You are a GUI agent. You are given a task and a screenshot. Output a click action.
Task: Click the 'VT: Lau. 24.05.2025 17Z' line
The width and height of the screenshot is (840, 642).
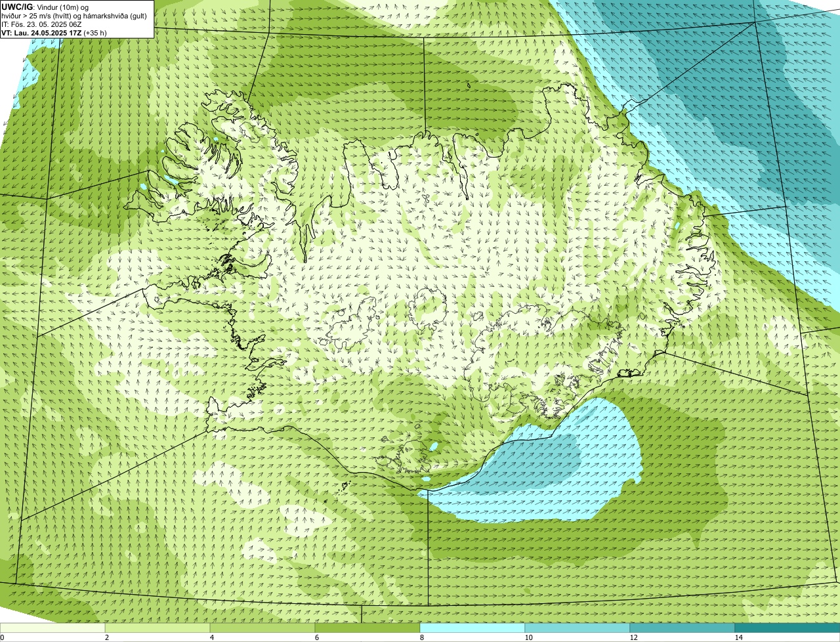click(54, 32)
